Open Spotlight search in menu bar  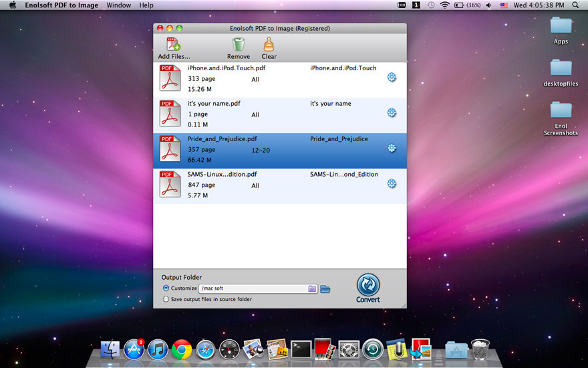click(x=575, y=5)
